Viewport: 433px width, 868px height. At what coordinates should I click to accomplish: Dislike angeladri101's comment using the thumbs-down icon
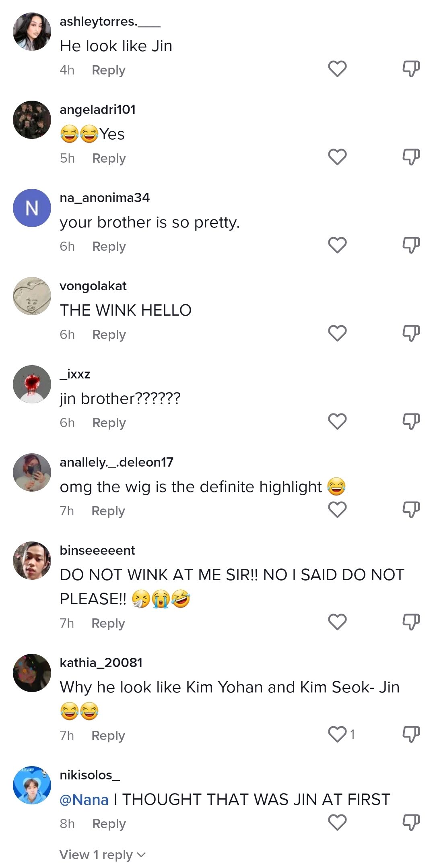point(411,157)
